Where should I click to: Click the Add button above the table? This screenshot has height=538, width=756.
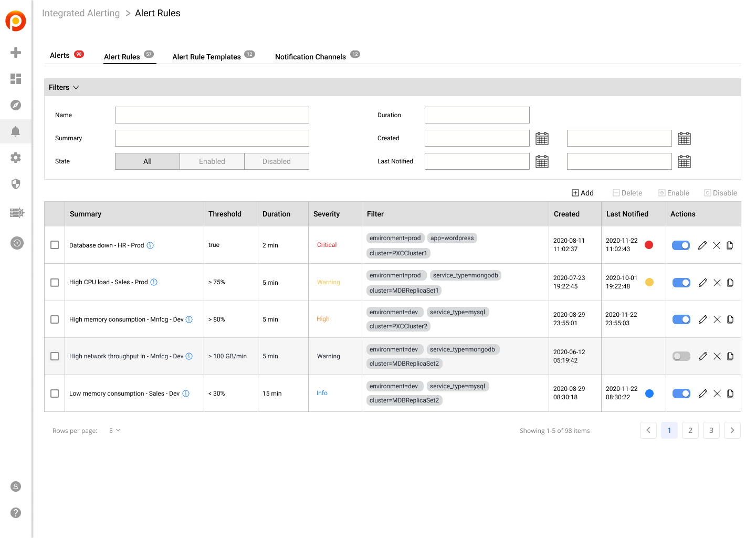pyautogui.click(x=583, y=192)
